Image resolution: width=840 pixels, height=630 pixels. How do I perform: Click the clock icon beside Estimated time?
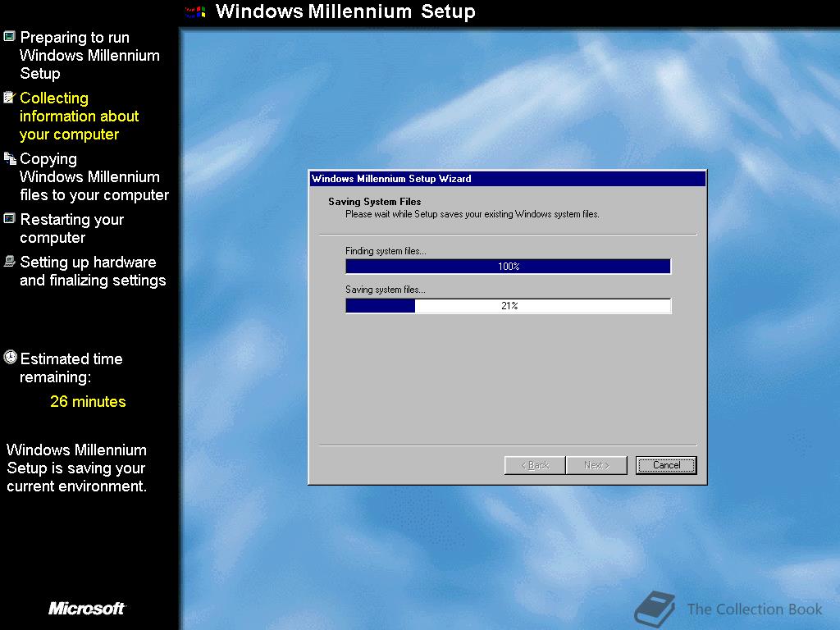tap(10, 358)
